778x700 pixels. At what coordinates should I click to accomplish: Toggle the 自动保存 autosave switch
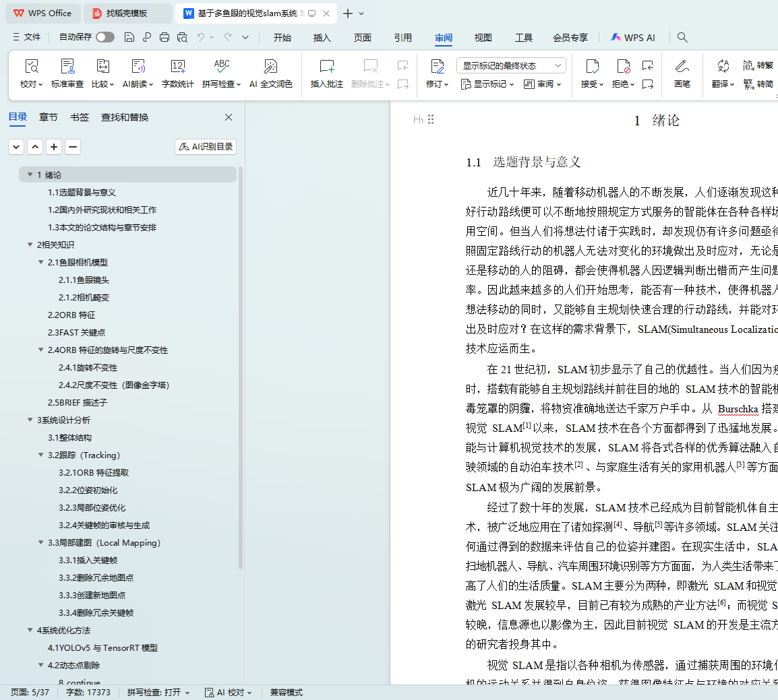click(x=104, y=38)
